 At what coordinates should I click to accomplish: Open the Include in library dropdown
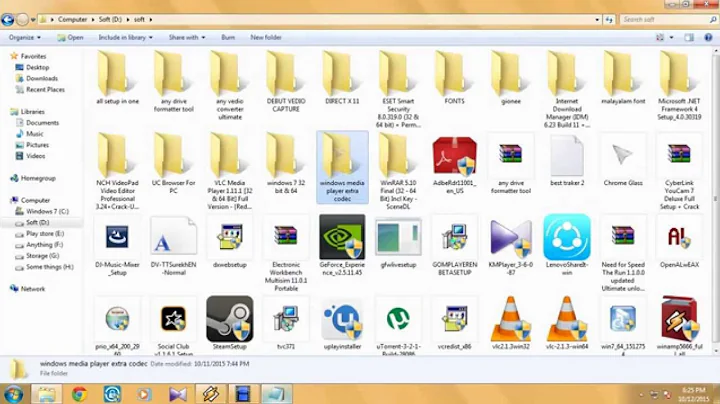[x=125, y=37]
